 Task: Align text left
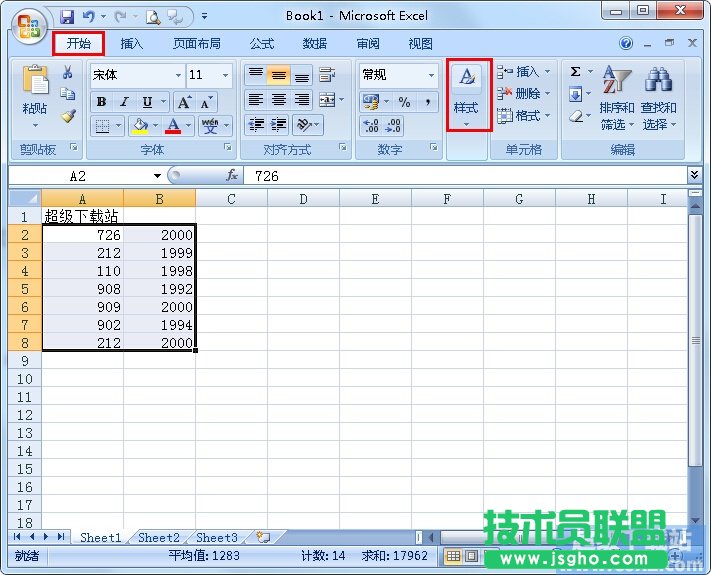tap(256, 100)
